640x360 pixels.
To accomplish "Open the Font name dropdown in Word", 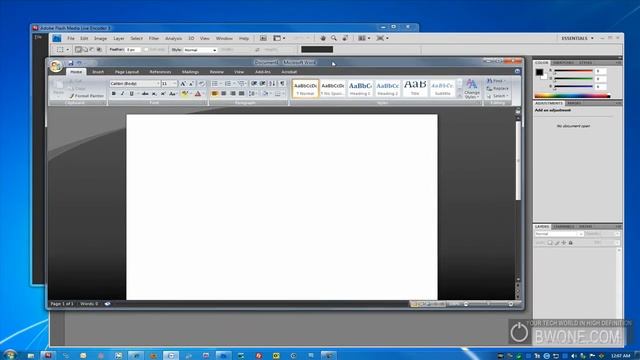I will (x=157, y=84).
